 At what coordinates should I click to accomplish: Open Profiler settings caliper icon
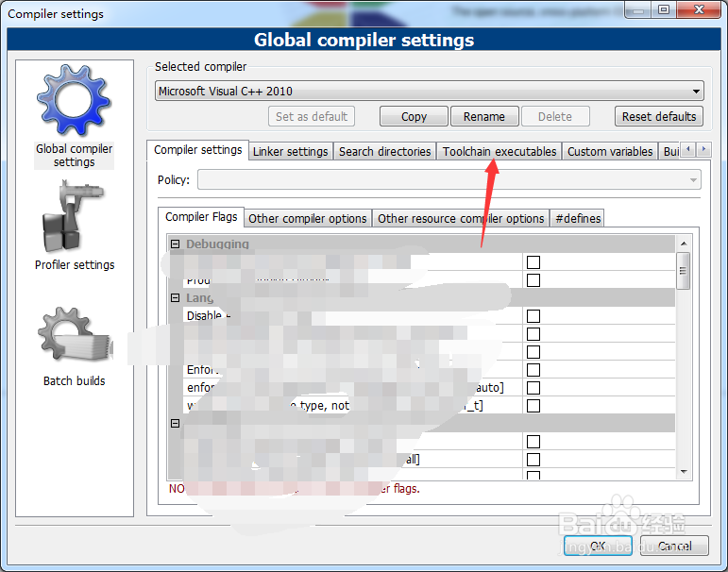pyautogui.click(x=74, y=216)
